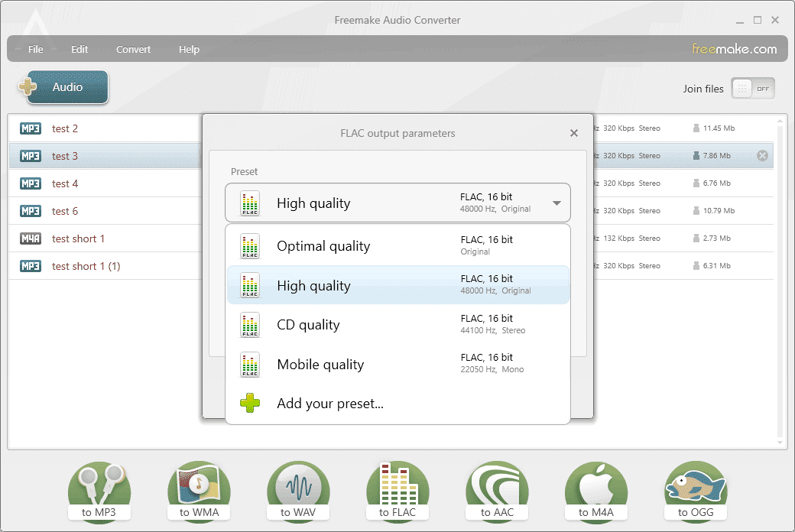Click the MP3 badge beside test 4
795x532 pixels.
click(31, 183)
